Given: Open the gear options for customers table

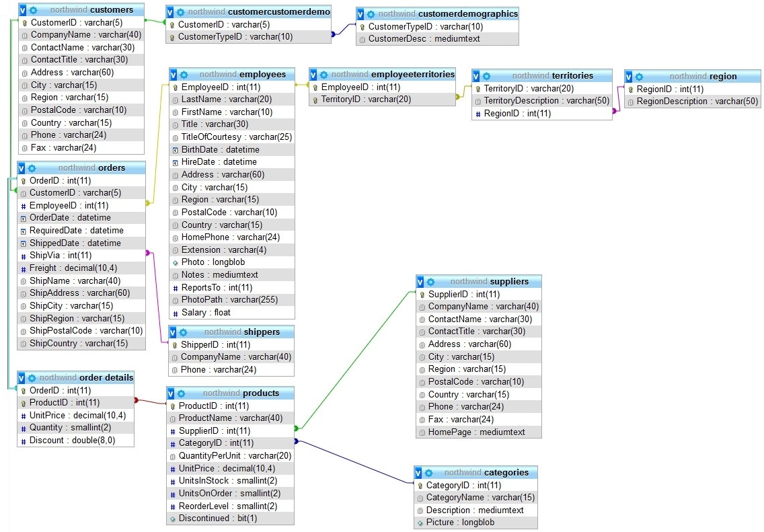Looking at the screenshot, I should coord(33,9).
